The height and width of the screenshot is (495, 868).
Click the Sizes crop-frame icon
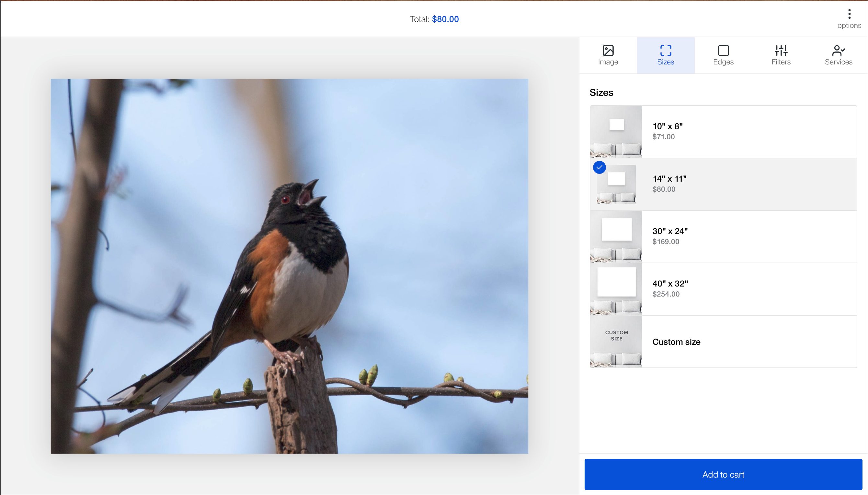pyautogui.click(x=665, y=51)
